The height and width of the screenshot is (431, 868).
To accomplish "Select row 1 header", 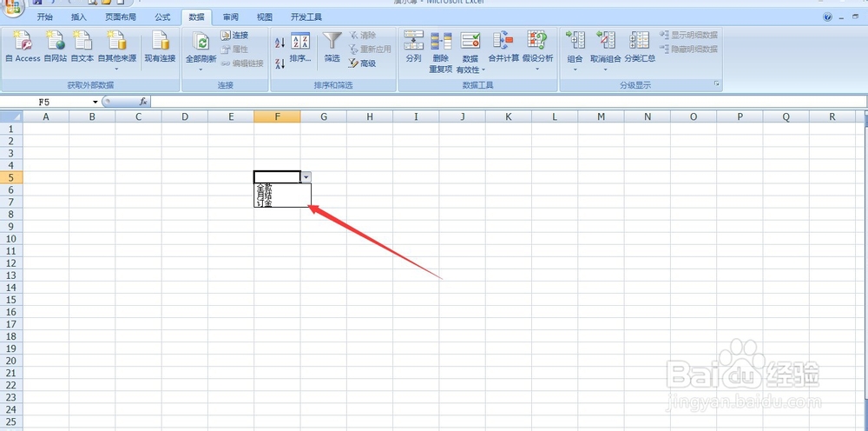I will (11, 129).
